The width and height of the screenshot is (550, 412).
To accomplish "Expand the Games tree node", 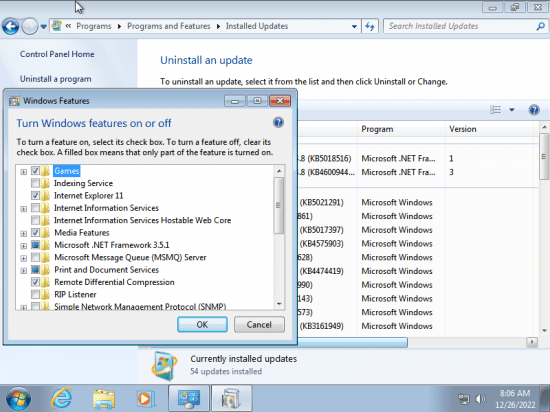I will pos(24,171).
